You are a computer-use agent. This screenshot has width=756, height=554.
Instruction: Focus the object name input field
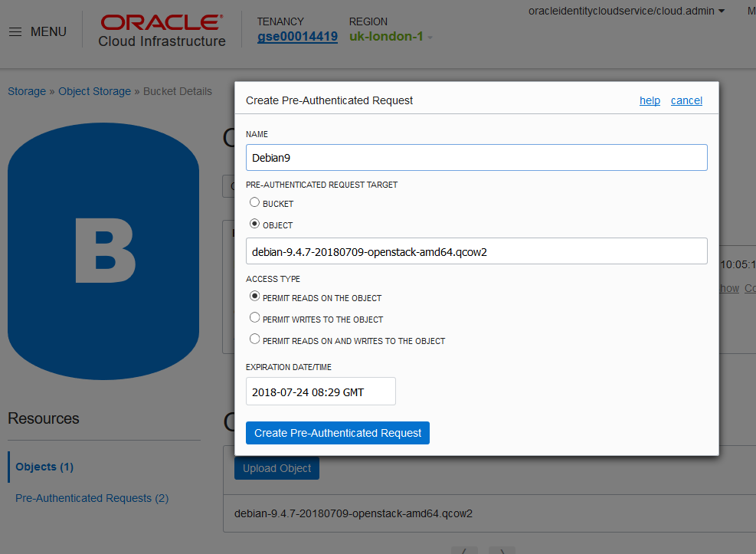(x=476, y=251)
